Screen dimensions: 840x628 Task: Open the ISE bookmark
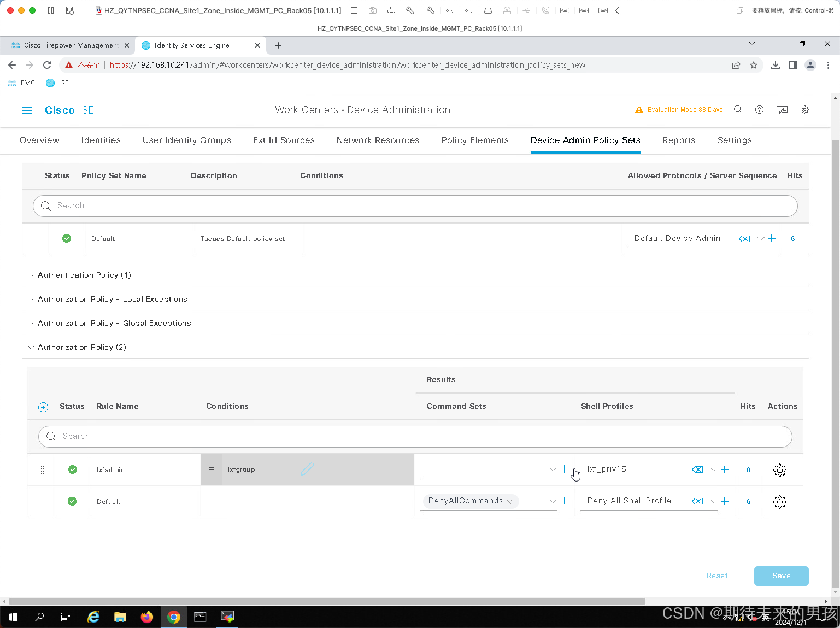(57, 83)
